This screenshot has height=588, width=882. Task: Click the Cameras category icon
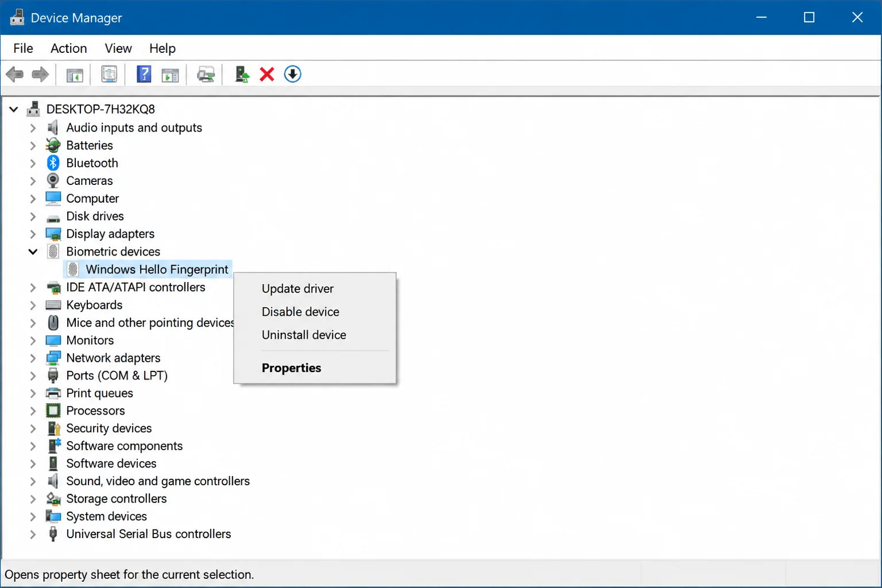click(x=53, y=180)
